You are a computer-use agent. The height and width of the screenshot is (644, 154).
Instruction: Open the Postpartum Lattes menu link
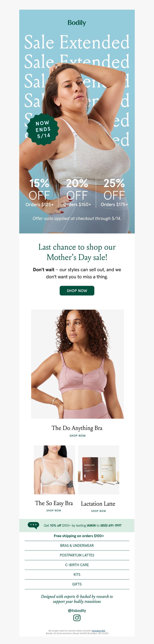pyautogui.click(x=77, y=555)
